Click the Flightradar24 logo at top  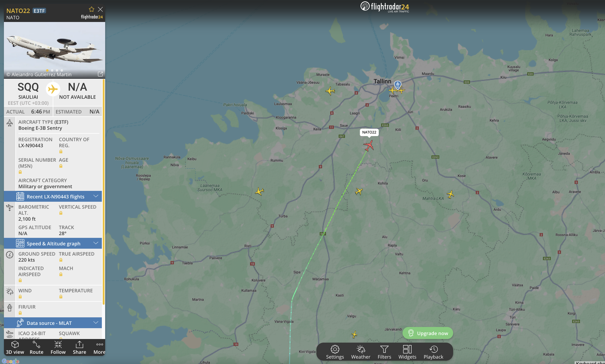tap(385, 7)
